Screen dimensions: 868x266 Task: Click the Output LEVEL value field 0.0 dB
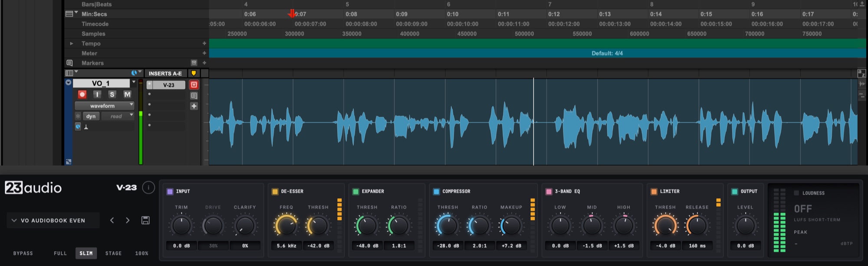tap(746, 246)
